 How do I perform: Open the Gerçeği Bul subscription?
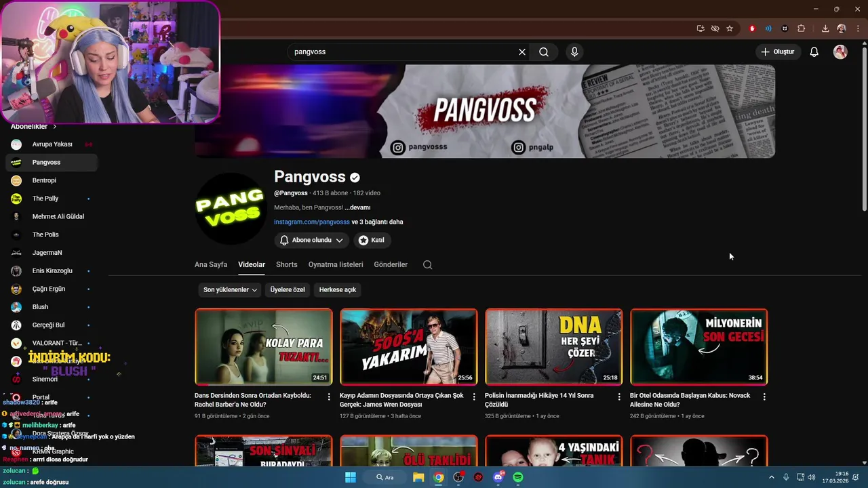click(52, 325)
